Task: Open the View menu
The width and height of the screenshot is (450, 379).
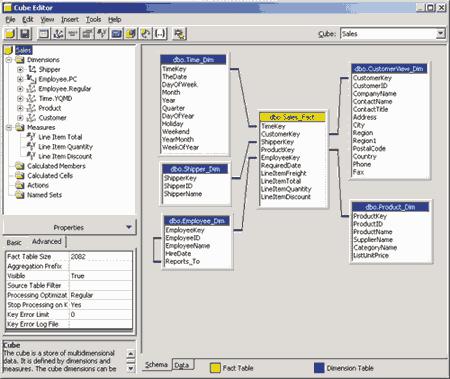Action: 47,20
